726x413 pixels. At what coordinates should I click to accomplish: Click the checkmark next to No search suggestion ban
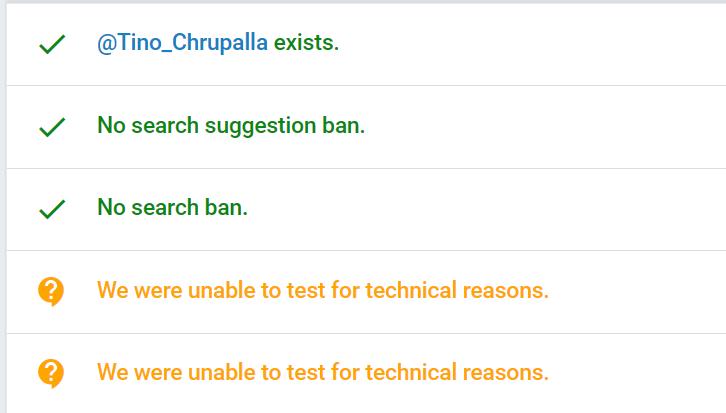pos(50,128)
